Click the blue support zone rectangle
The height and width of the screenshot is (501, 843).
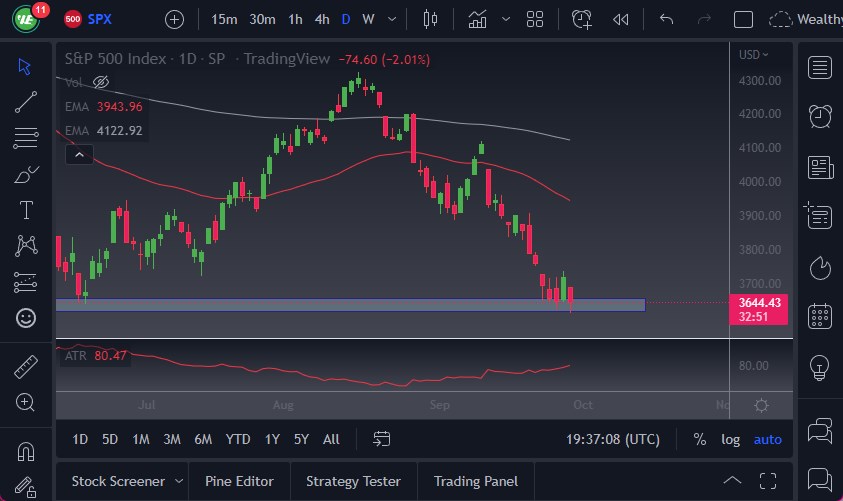coord(350,305)
